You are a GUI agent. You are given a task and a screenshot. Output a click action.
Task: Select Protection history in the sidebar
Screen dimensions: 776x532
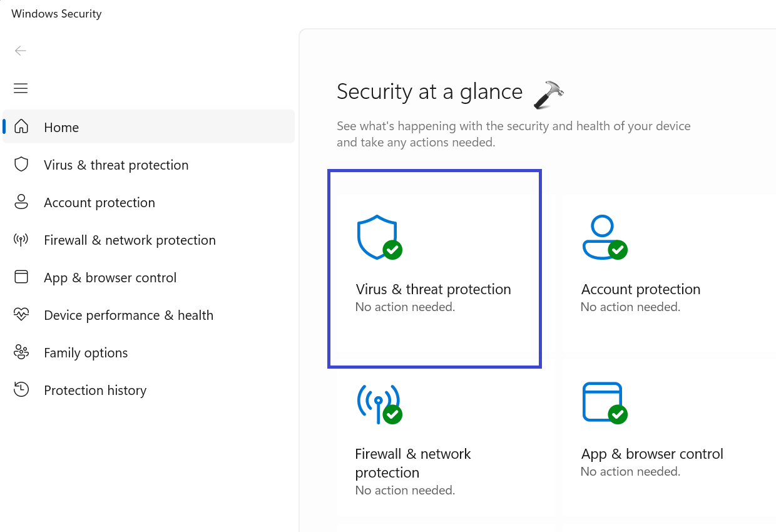tap(95, 391)
